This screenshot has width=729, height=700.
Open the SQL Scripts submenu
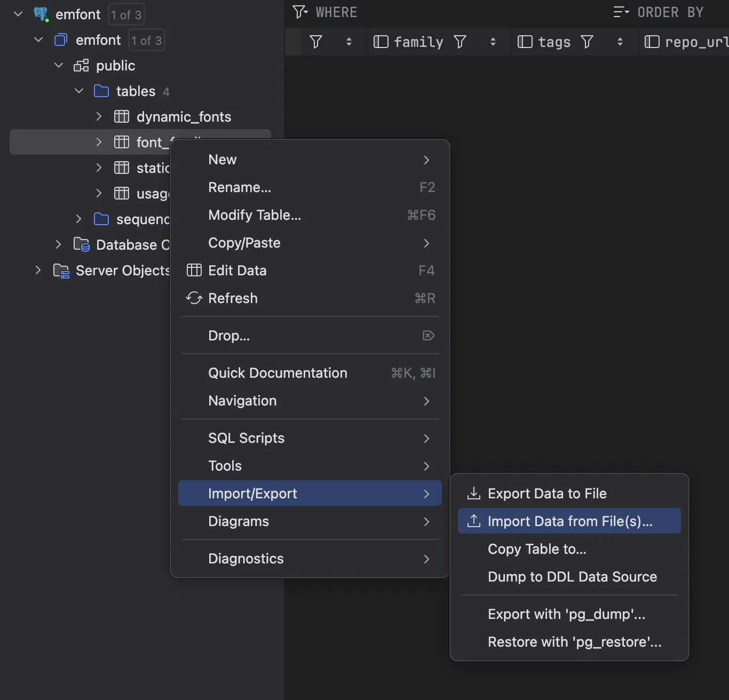pyautogui.click(x=310, y=438)
